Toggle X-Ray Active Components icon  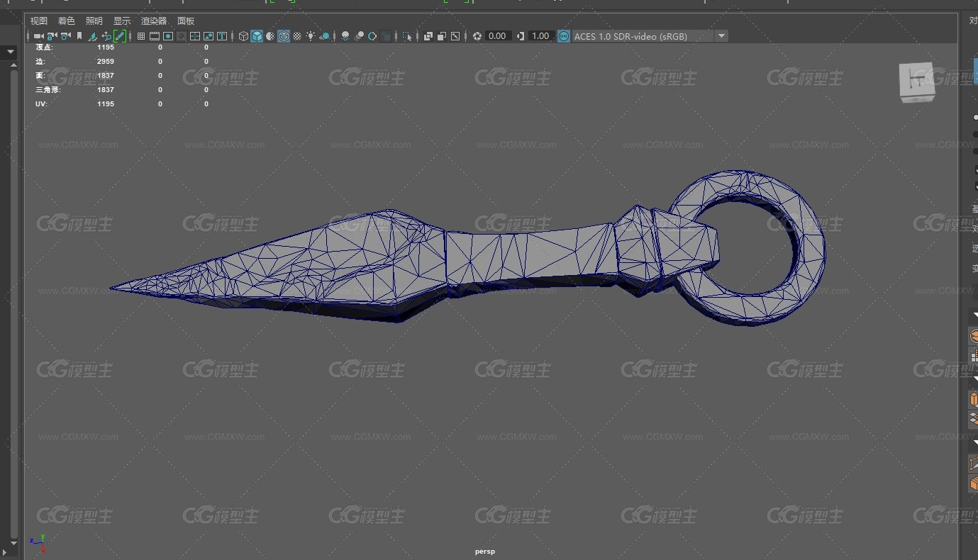pos(441,36)
